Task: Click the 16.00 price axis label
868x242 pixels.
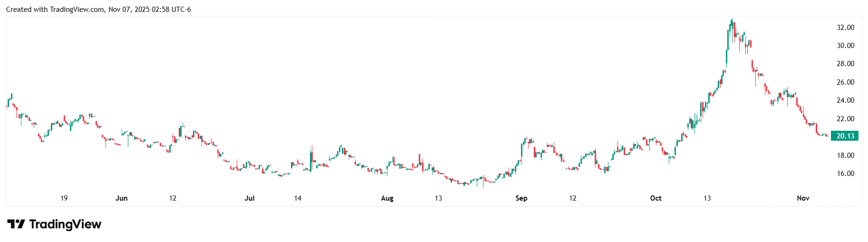Action: pyautogui.click(x=845, y=174)
